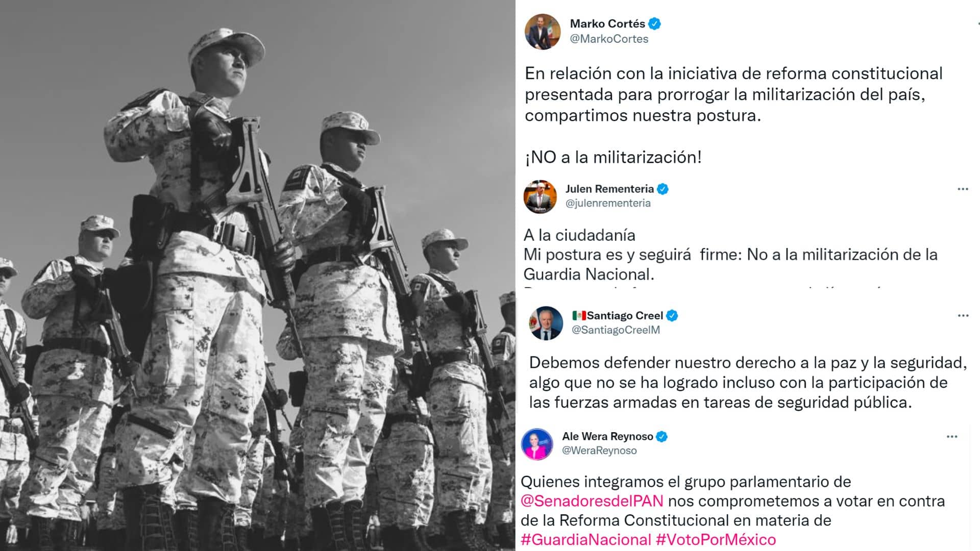Open more options on Ale Wera Reynoso tweet
The image size is (980, 551).
coord(951,436)
